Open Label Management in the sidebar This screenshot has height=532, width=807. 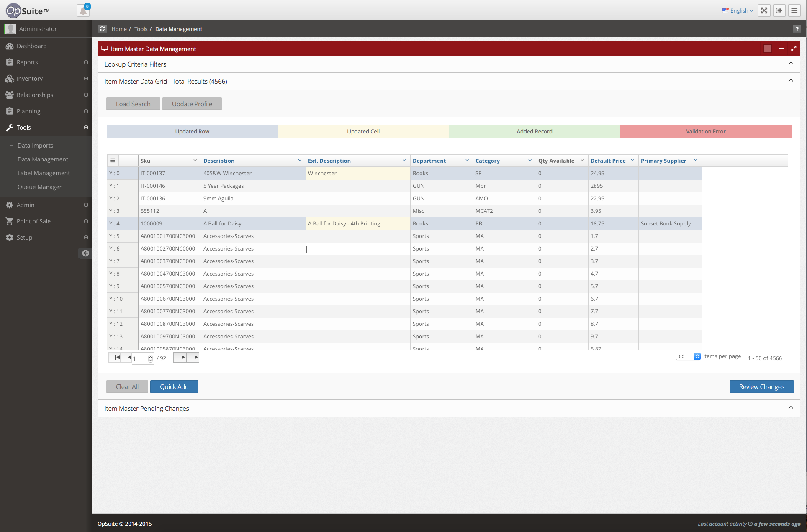coord(44,173)
